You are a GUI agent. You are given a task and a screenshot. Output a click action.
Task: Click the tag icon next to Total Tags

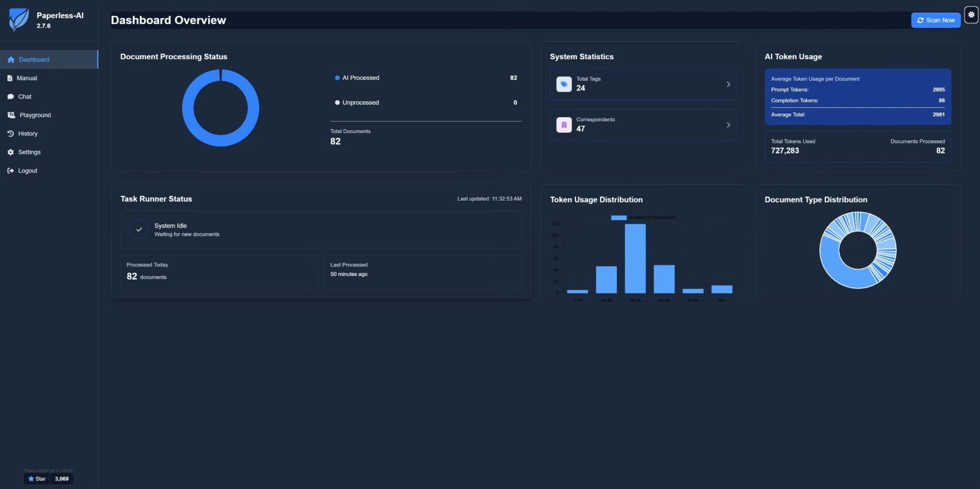[564, 84]
